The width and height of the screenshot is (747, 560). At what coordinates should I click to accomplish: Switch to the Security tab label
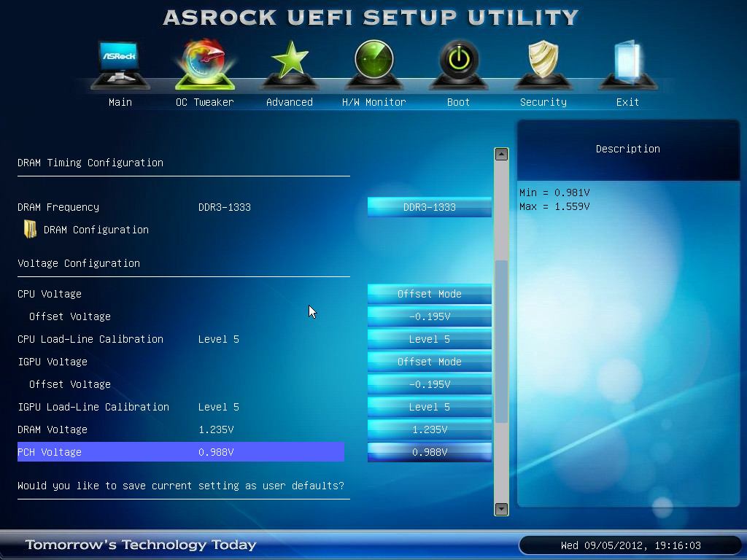tap(543, 102)
